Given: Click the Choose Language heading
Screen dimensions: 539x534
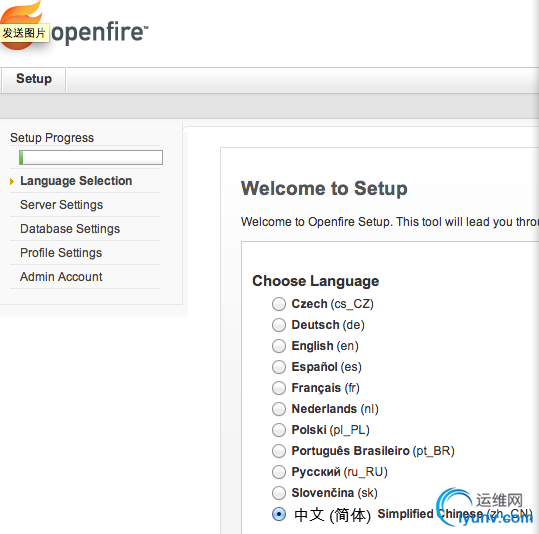Looking at the screenshot, I should (316, 281).
